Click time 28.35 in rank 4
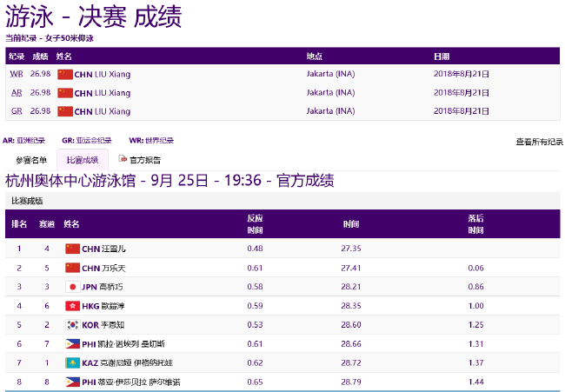Image resolution: width=565 pixels, height=392 pixels. pos(351,306)
